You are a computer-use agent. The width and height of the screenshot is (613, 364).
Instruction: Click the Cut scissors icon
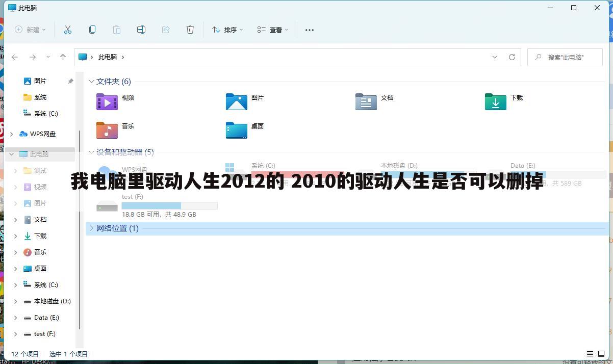[x=67, y=30]
